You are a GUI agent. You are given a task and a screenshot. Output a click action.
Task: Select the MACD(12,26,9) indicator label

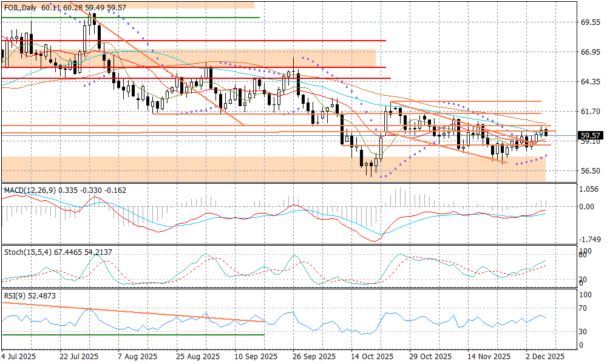[x=30, y=190]
